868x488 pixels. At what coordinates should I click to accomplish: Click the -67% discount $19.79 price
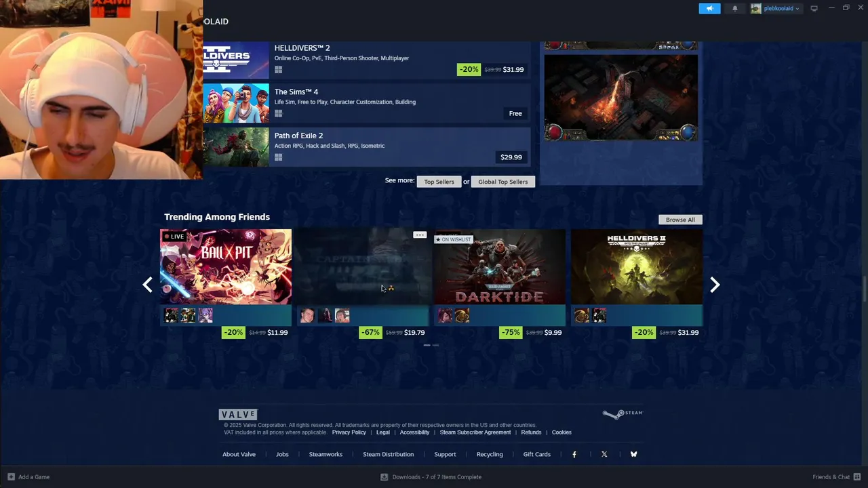393,332
